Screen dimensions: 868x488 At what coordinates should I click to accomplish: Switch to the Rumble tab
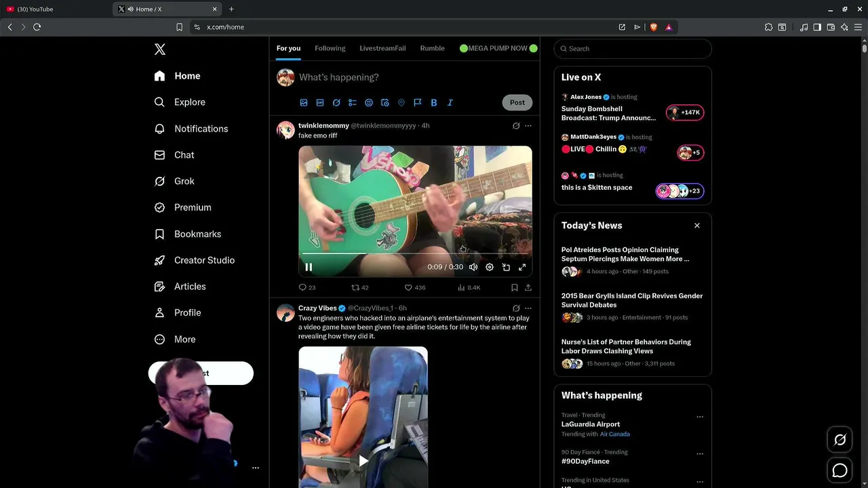click(432, 48)
